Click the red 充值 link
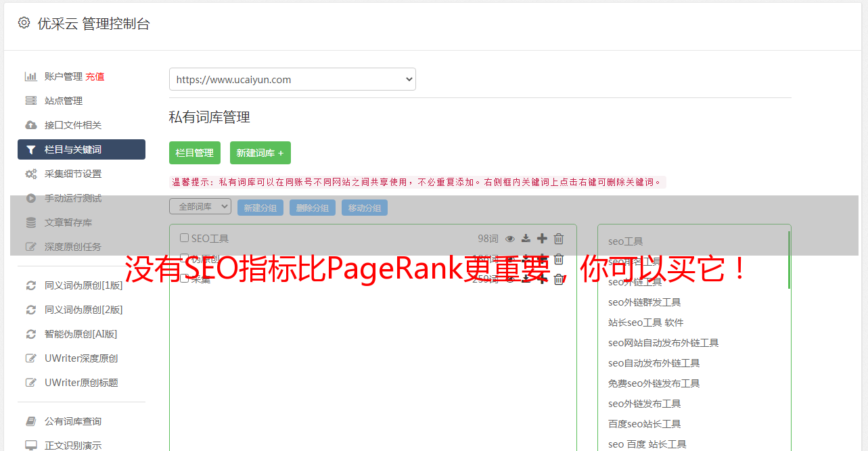The image size is (868, 451). 95,76
